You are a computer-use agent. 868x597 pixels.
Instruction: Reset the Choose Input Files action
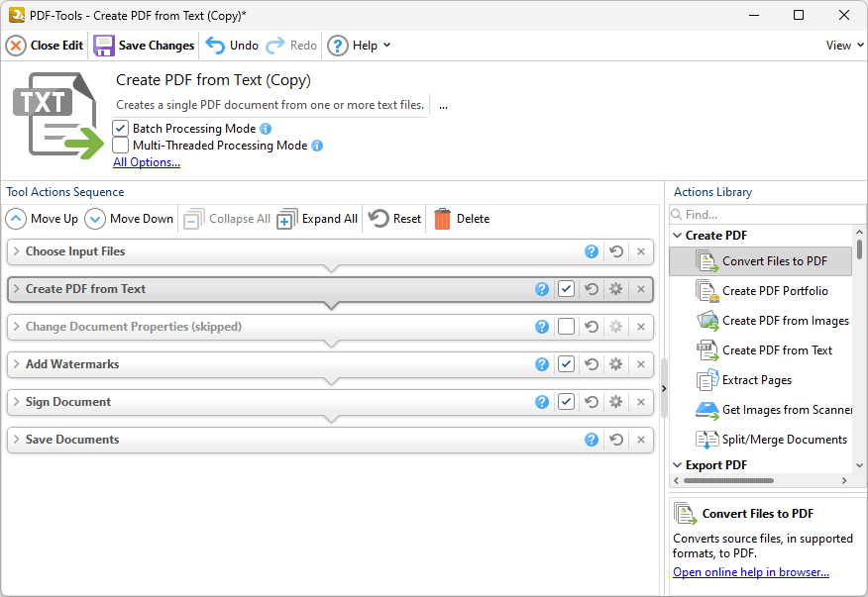click(616, 251)
